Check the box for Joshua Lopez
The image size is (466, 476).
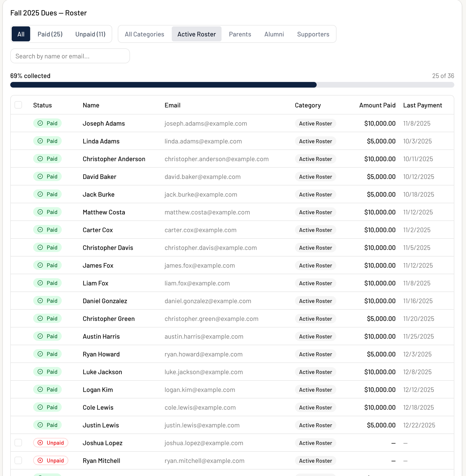click(x=18, y=443)
